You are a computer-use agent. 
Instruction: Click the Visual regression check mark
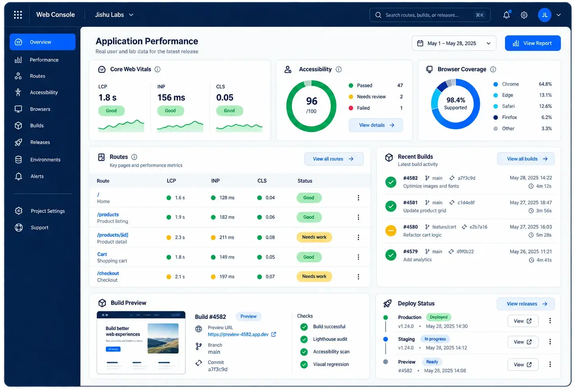[x=304, y=365]
